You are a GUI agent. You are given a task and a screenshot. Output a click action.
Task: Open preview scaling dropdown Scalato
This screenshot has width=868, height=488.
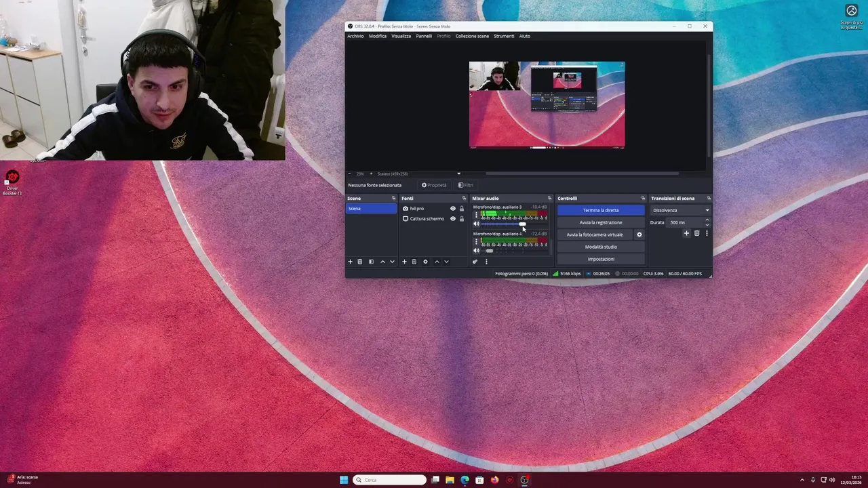418,174
